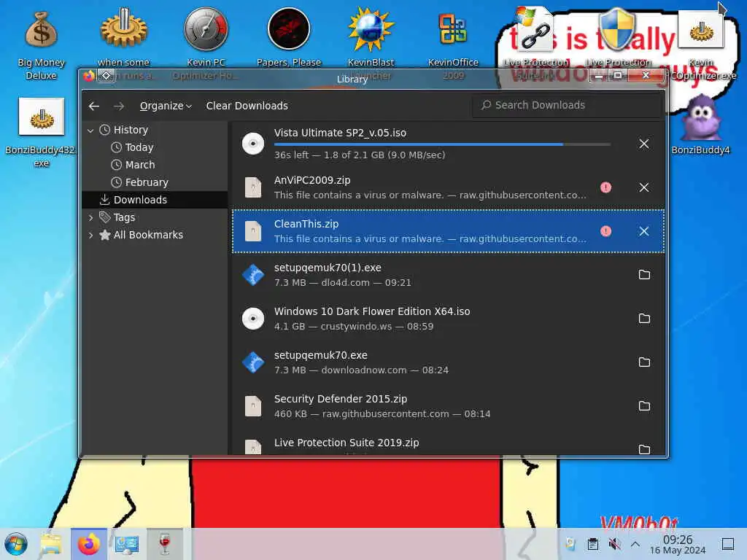Select Live Protection Suite 2019.zip entry
The height and width of the screenshot is (560, 747).
click(x=448, y=443)
